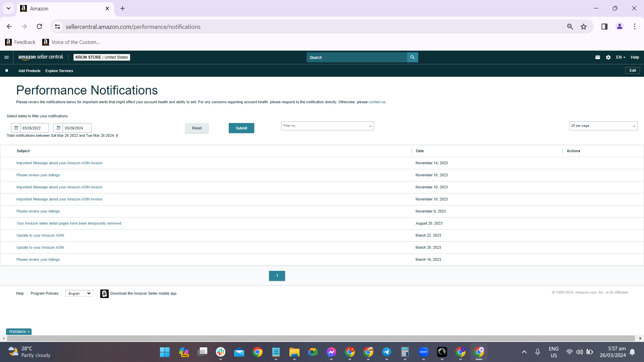The image size is (644, 362).
Task: Launch Slack from the taskbar
Action: point(221,352)
